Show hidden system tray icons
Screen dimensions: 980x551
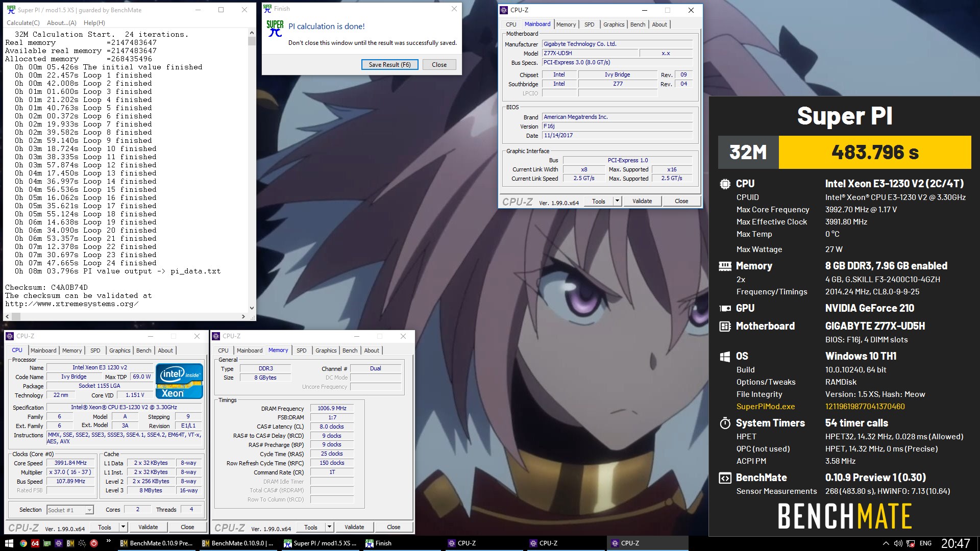coord(886,543)
